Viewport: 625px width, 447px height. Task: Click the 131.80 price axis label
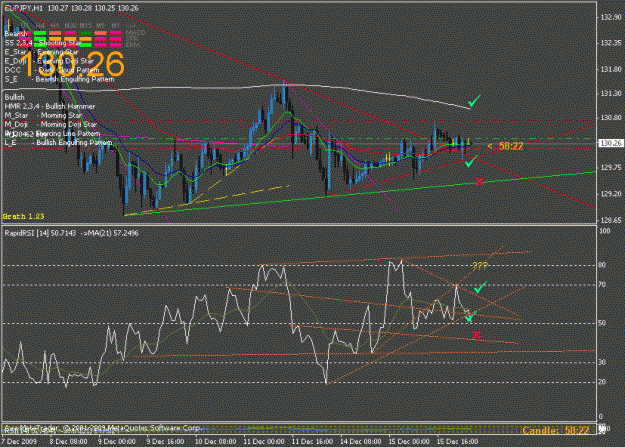pyautogui.click(x=610, y=69)
